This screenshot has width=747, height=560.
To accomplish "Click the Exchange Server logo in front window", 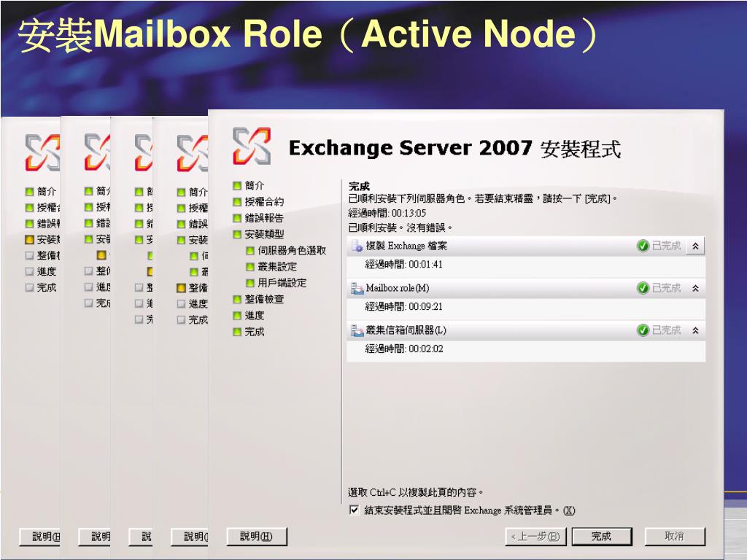I will point(252,146).
